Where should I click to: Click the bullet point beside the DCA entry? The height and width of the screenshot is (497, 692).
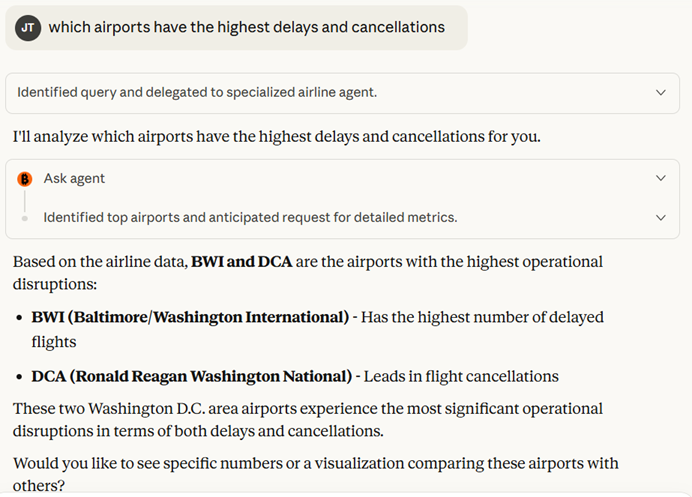click(x=19, y=377)
